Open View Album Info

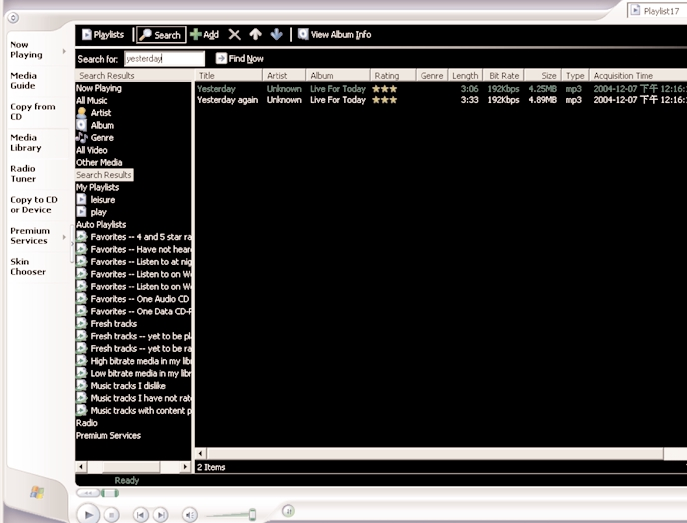coord(334,35)
